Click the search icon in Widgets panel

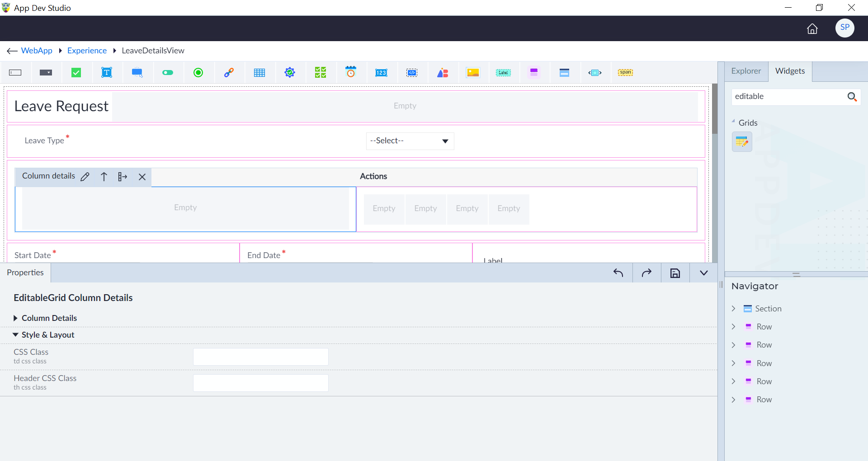point(852,97)
